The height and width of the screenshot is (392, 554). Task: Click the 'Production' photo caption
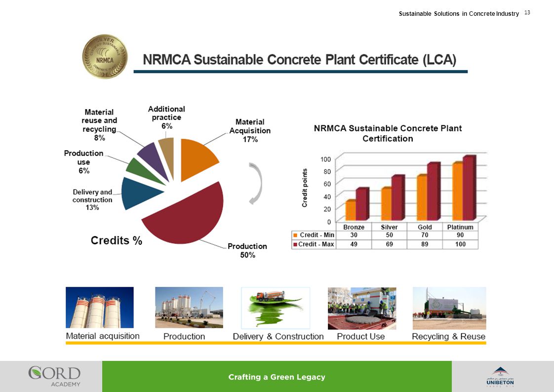(x=184, y=337)
